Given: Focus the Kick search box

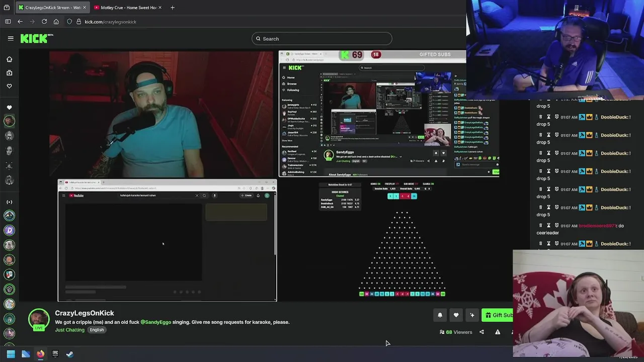Looking at the screenshot, I should (322, 39).
